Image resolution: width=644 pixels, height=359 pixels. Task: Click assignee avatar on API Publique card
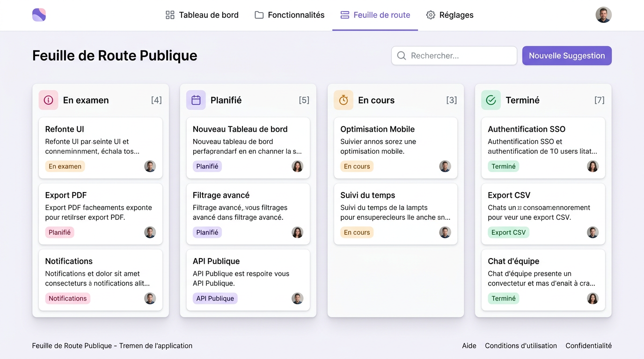(x=298, y=298)
